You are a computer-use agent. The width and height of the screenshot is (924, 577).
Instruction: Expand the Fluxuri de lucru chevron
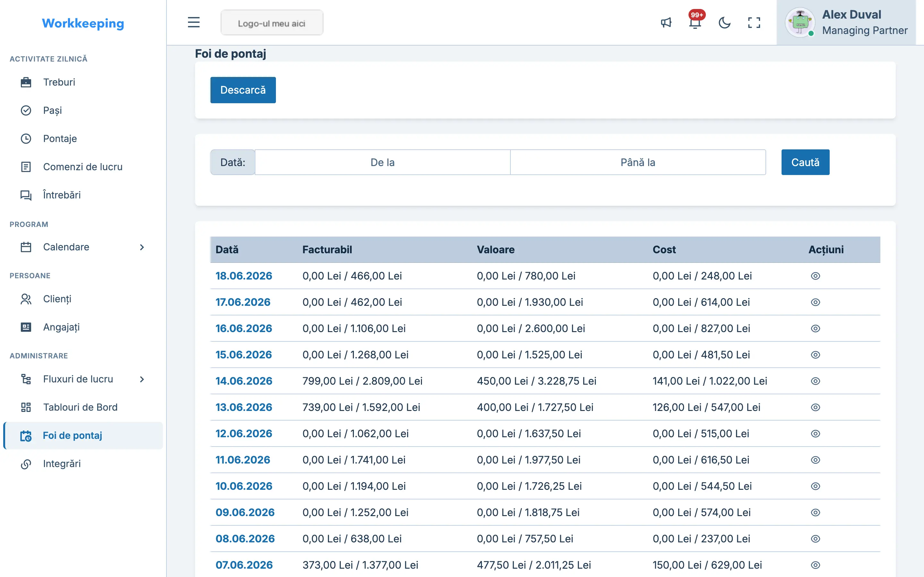point(142,379)
